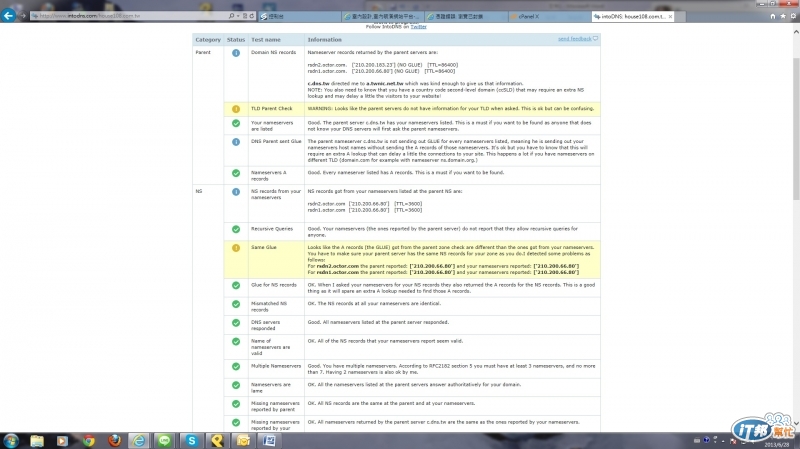Image resolution: width=800 pixels, height=449 pixels.
Task: Click the DNS Parent sent Glue test name
Action: click(x=276, y=141)
